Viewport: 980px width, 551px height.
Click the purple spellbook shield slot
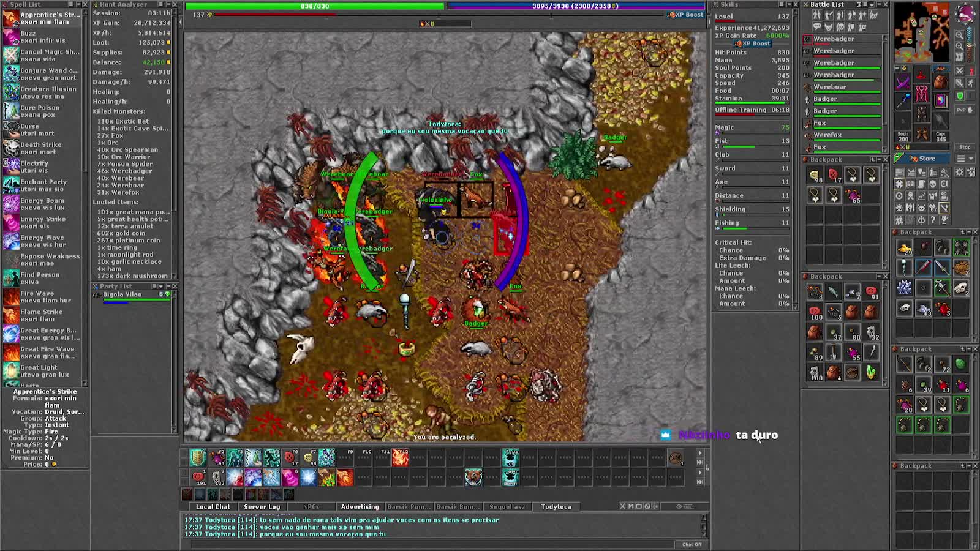point(941,101)
